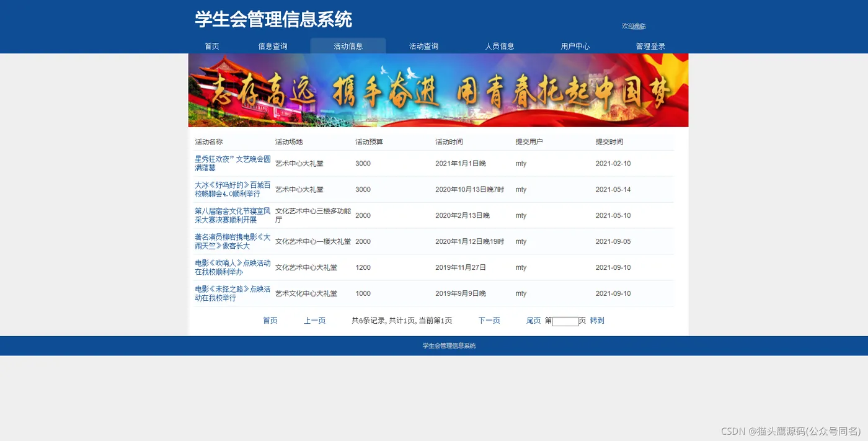Click submitter mty in the 吹哨人 row
868x441 pixels.
click(521, 268)
